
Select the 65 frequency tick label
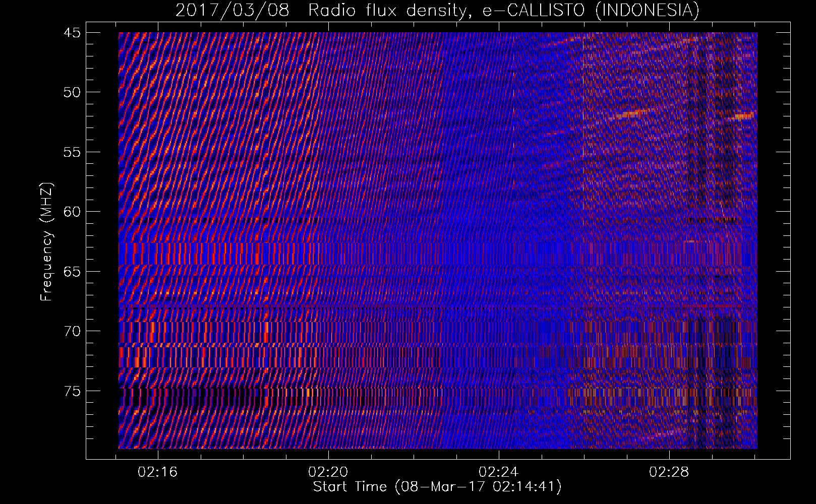click(x=72, y=272)
